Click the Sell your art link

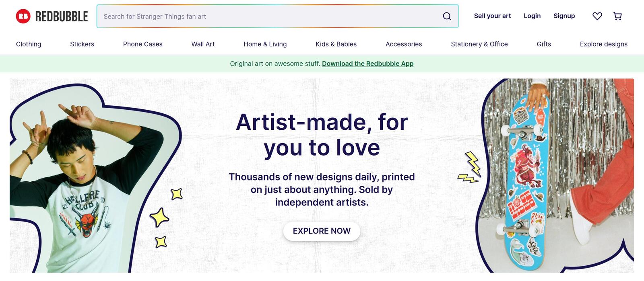tap(492, 16)
